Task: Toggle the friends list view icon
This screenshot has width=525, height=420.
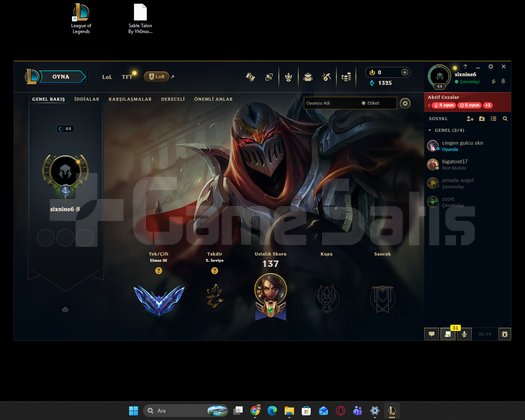Action: pyautogui.click(x=494, y=119)
